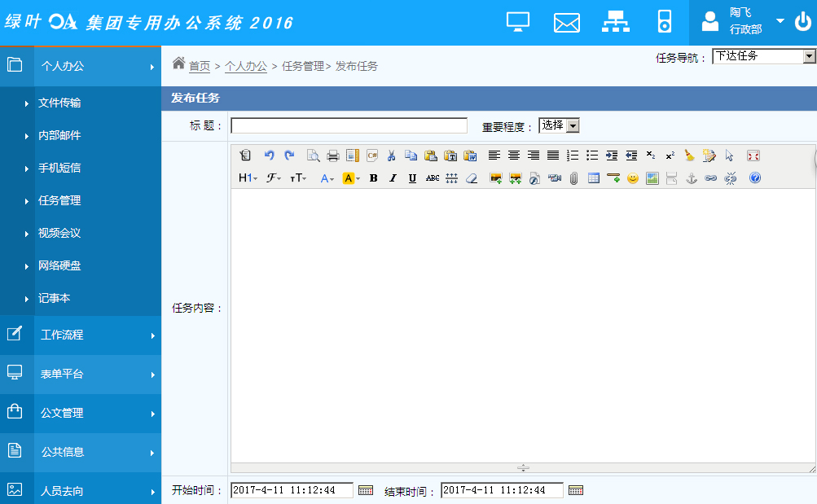Expand the 表单平台 sidebar menu
Screen dimensions: 817x504
[x=81, y=375]
